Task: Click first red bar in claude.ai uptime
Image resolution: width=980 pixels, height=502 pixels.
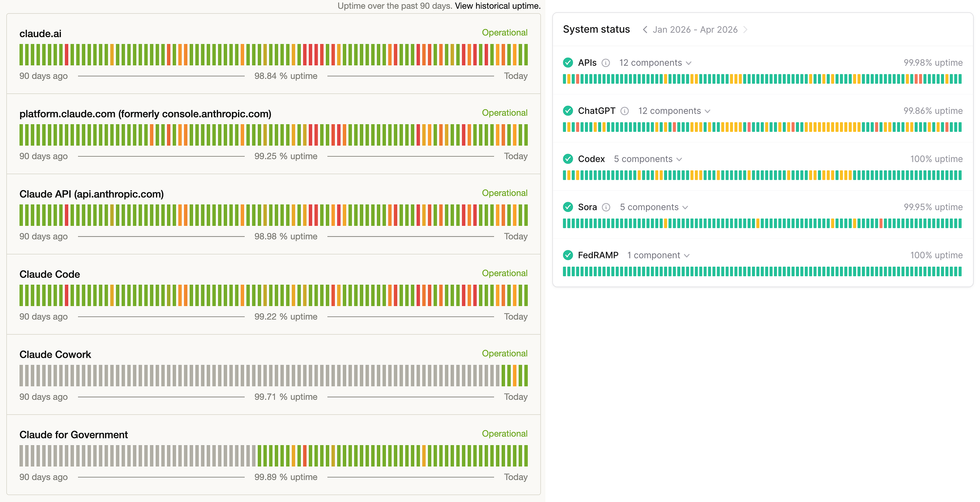Action: pos(67,55)
